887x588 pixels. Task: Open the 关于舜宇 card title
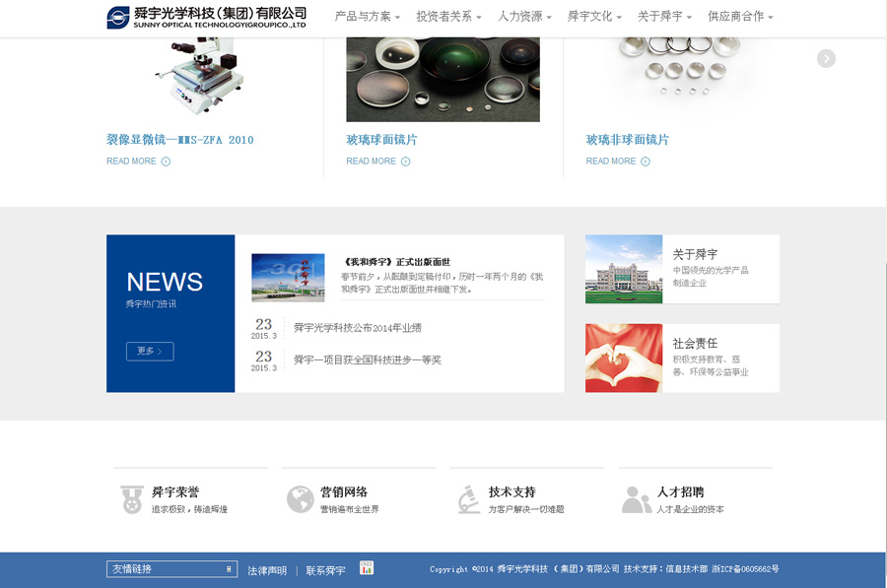pyautogui.click(x=695, y=254)
